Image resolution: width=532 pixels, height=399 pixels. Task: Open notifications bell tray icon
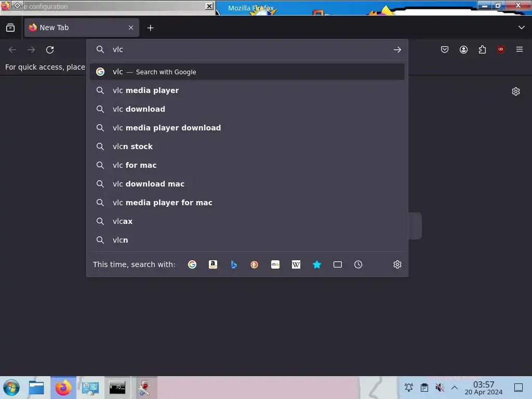(x=409, y=388)
